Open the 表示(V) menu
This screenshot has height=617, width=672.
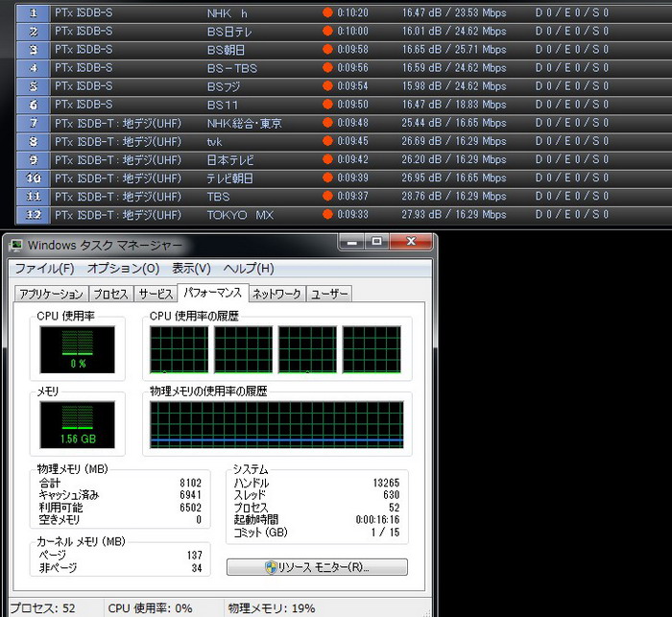click(x=191, y=269)
